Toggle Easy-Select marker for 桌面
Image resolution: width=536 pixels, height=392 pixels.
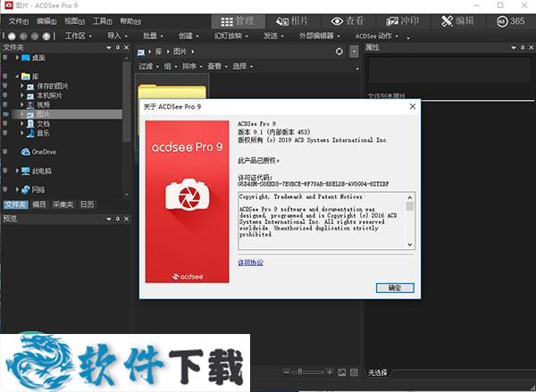(x=4, y=57)
